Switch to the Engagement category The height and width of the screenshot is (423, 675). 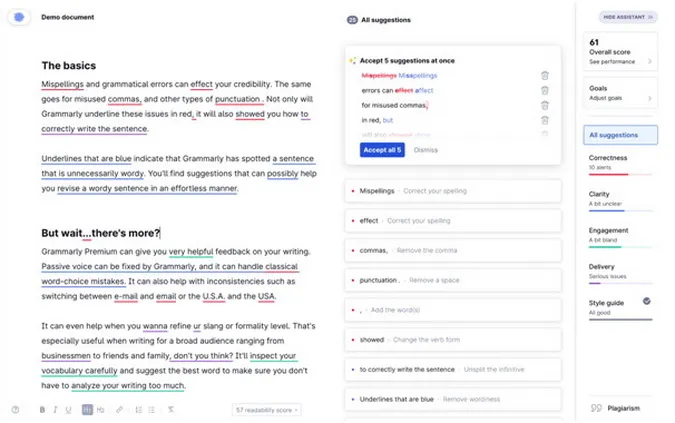point(620,236)
